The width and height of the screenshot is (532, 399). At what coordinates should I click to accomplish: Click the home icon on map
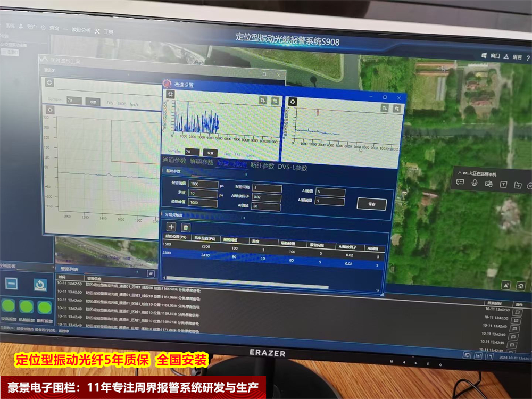(x=521, y=286)
